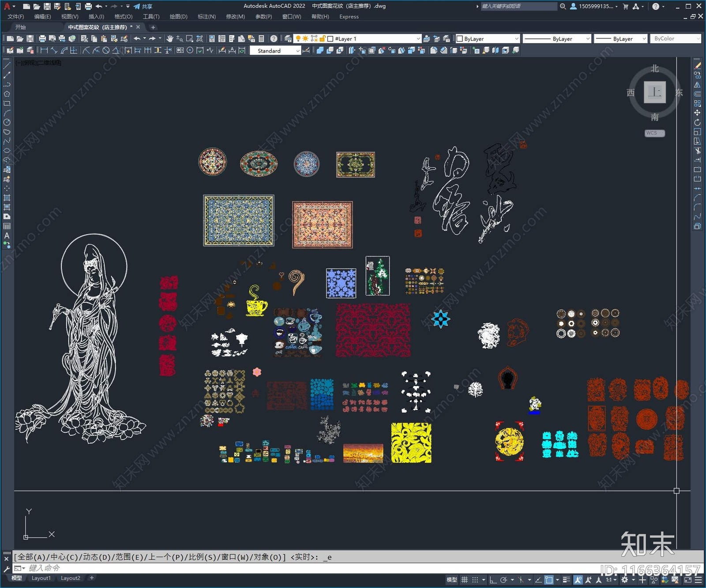Click the 模型 button in status bar
This screenshot has width=706, height=588.
click(452, 580)
